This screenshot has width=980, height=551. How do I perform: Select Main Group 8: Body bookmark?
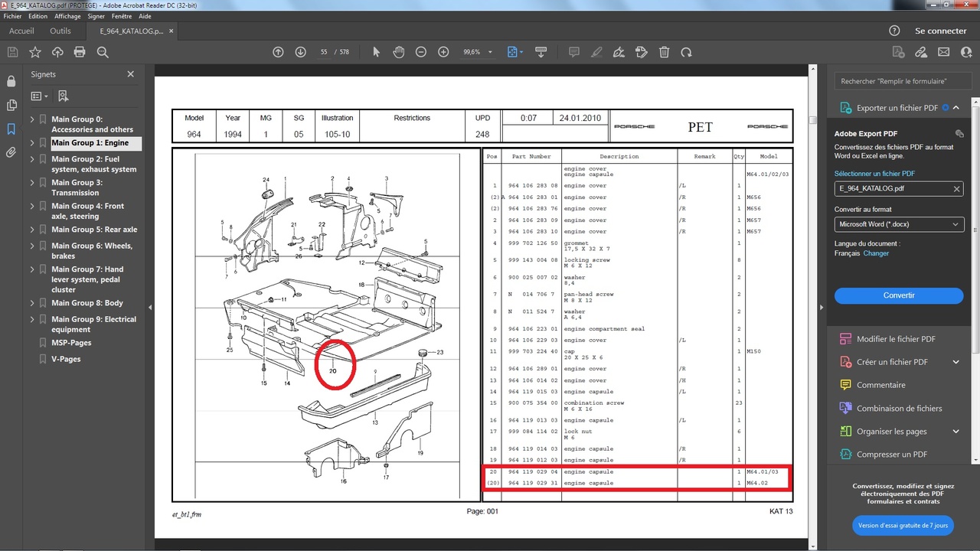(x=87, y=303)
